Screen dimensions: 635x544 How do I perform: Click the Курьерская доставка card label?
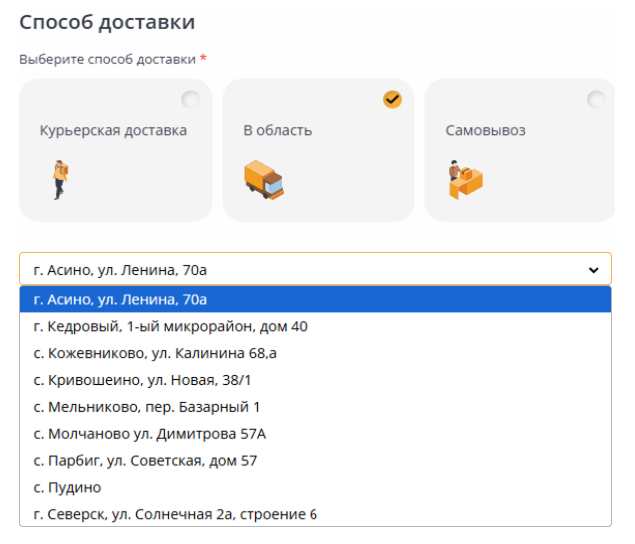coord(113,130)
